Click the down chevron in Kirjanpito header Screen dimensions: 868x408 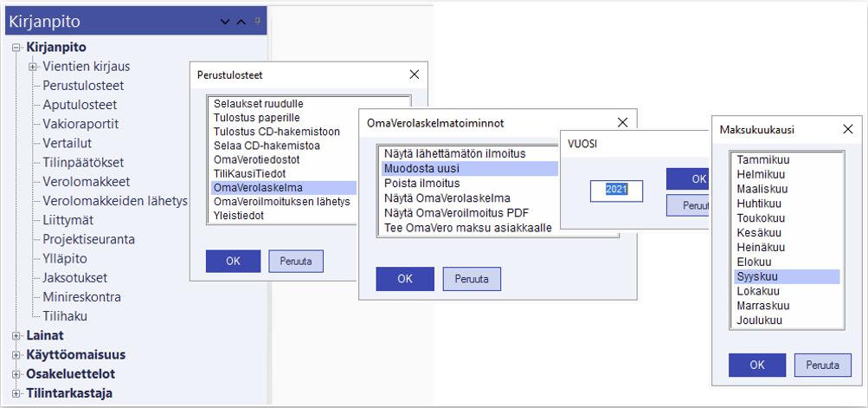(226, 22)
